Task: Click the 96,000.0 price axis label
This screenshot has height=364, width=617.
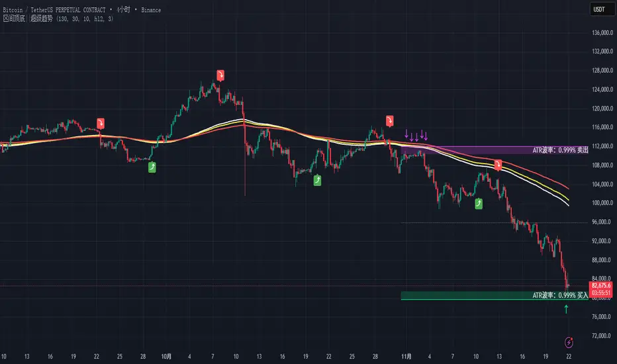Action: click(602, 222)
